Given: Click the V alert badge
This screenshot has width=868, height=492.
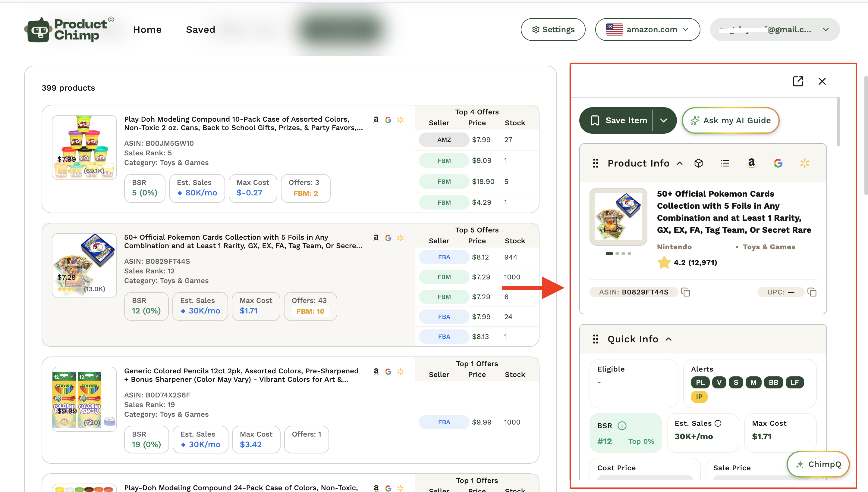Looking at the screenshot, I should (719, 382).
